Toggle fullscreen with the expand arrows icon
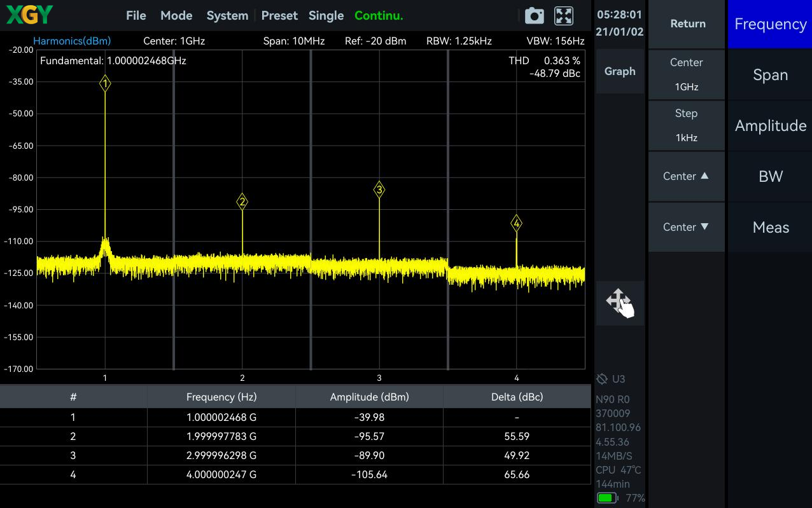 point(564,16)
